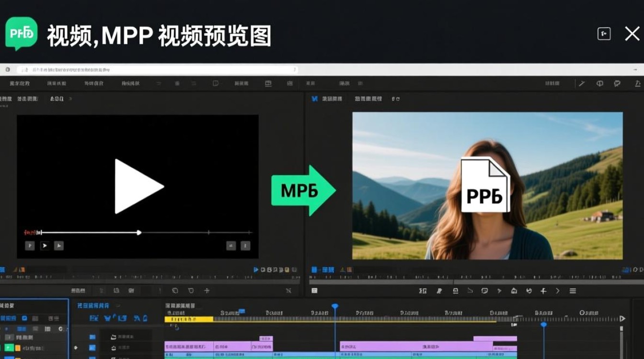Expand the chevron arrow next to the toolbar icons
This screenshot has width=644, height=359.
(557, 291)
